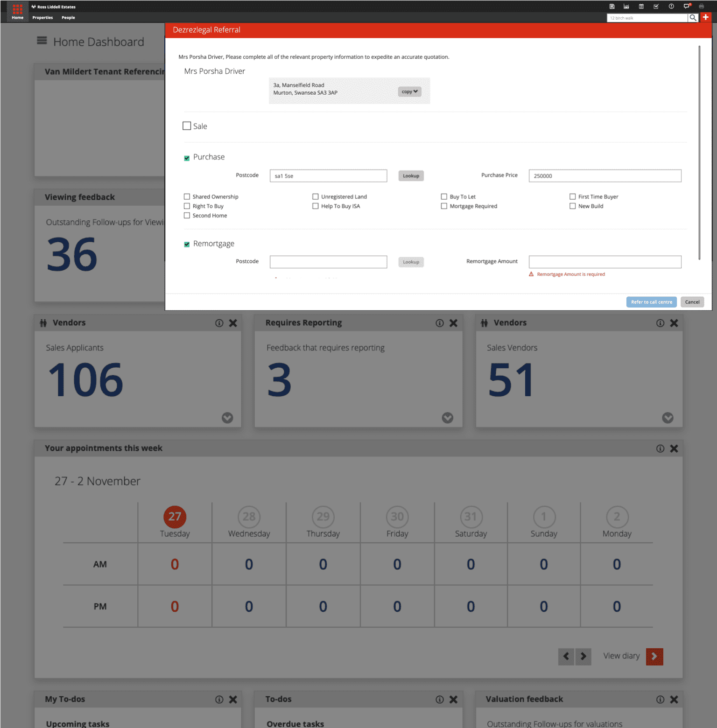Image resolution: width=717 pixels, height=728 pixels.
Task: Click the Home Dashboard menu list icon
Action: coord(42,41)
